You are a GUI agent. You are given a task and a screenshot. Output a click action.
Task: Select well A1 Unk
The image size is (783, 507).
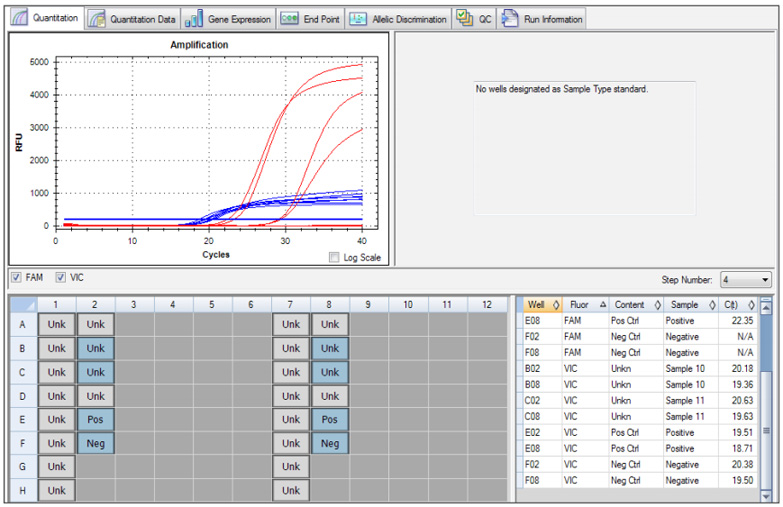[56, 324]
